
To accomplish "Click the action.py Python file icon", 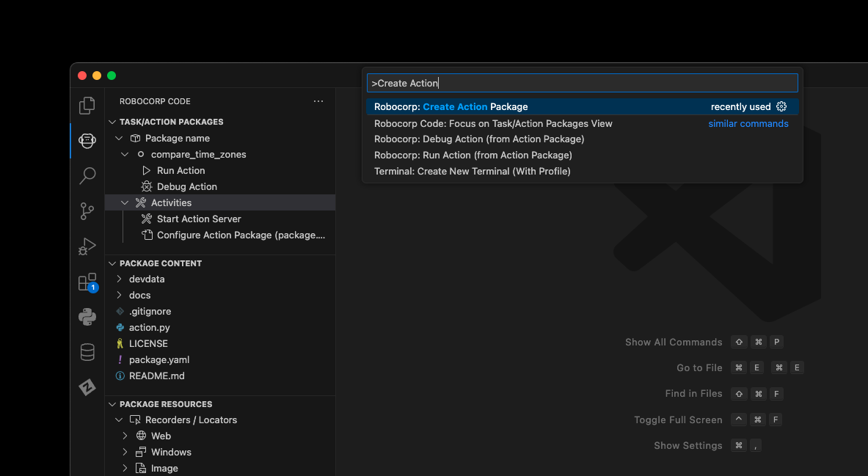I will tap(120, 327).
